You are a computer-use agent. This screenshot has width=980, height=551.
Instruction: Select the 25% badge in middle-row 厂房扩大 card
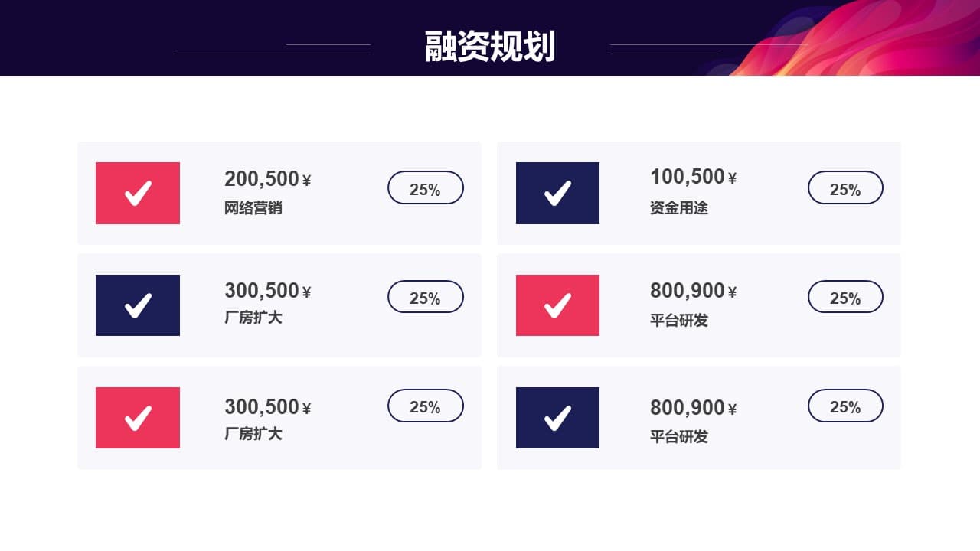pos(426,297)
